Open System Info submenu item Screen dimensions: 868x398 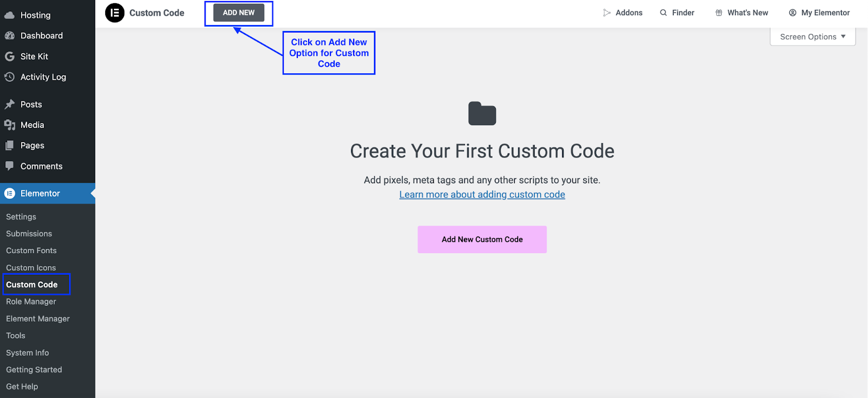click(x=28, y=353)
